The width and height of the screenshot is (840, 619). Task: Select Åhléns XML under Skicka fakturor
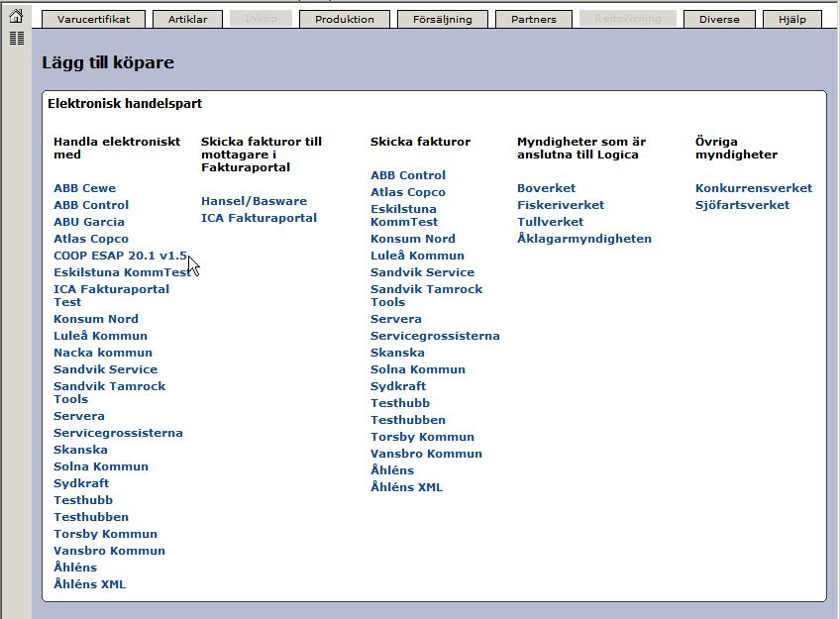point(406,487)
